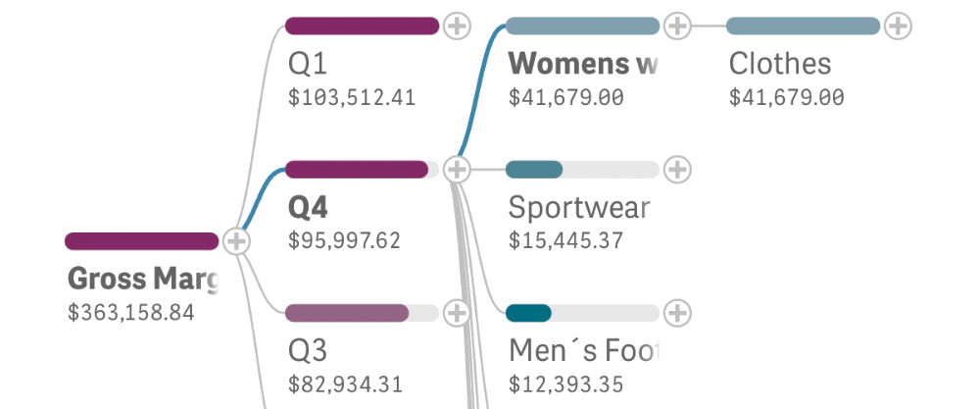Click the Sportwear teal progress bar
This screenshot has height=409, width=980.
click(x=534, y=170)
